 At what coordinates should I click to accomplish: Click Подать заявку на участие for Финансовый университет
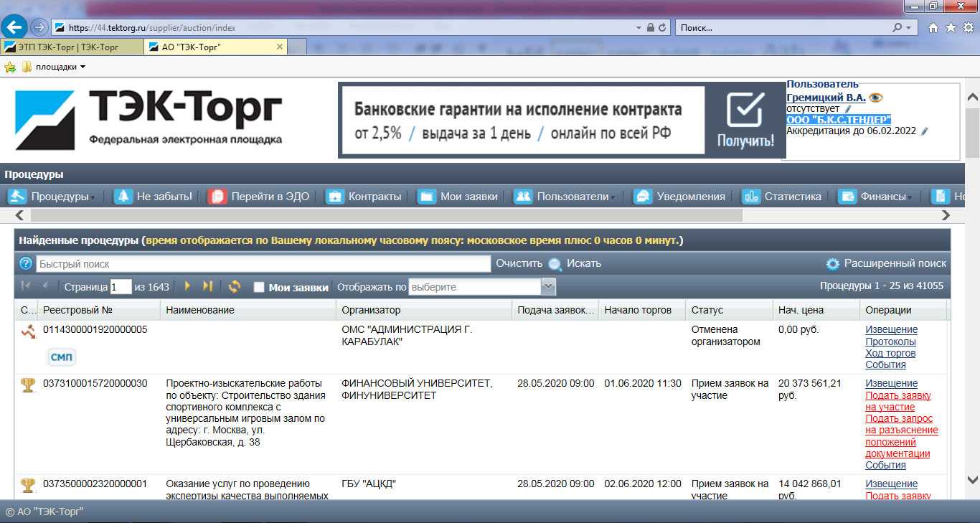(x=898, y=401)
